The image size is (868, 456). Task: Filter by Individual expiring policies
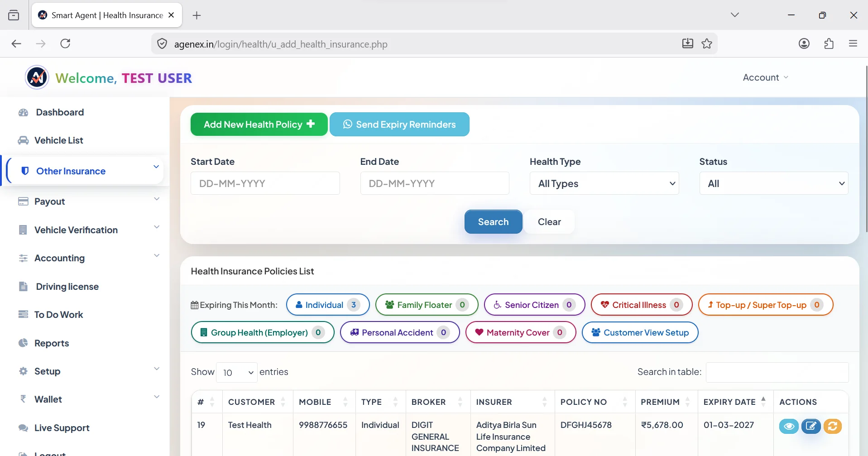328,305
